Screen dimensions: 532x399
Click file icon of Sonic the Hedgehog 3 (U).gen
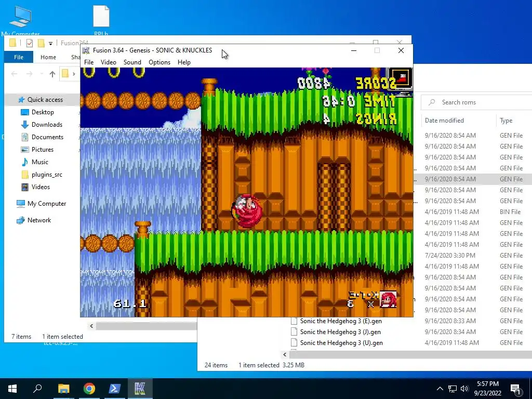click(294, 343)
